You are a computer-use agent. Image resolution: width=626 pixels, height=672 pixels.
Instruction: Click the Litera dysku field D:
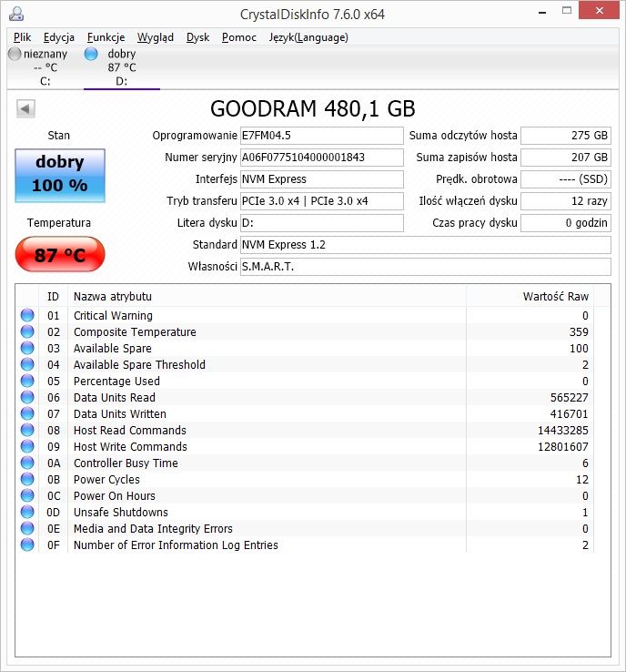321,223
